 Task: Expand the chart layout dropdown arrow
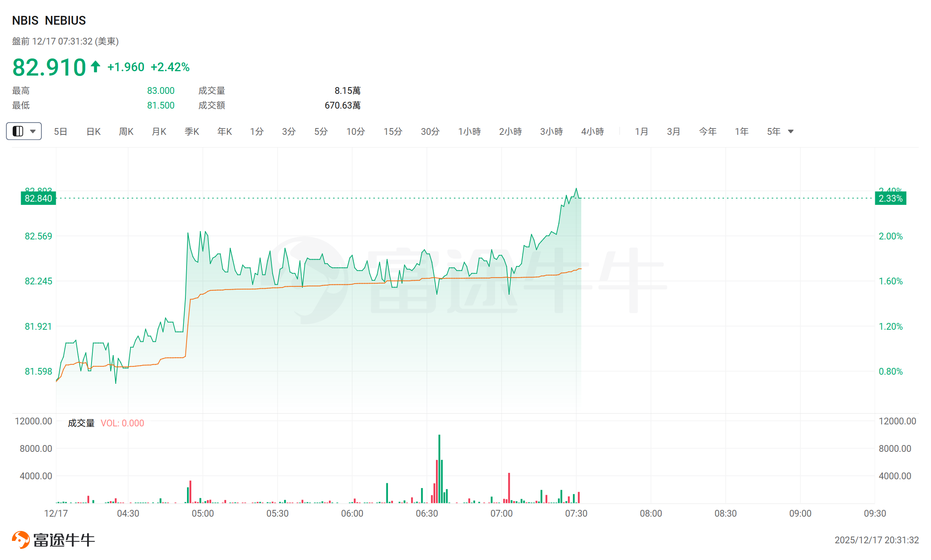33,131
